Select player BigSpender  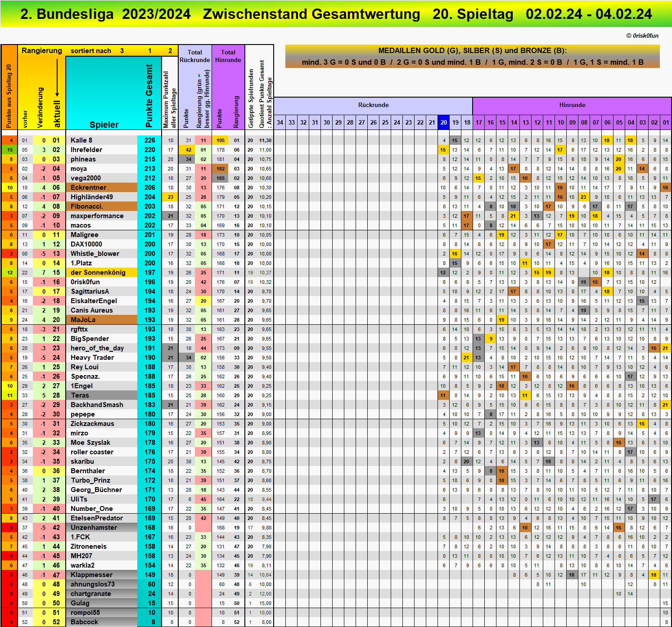point(90,339)
